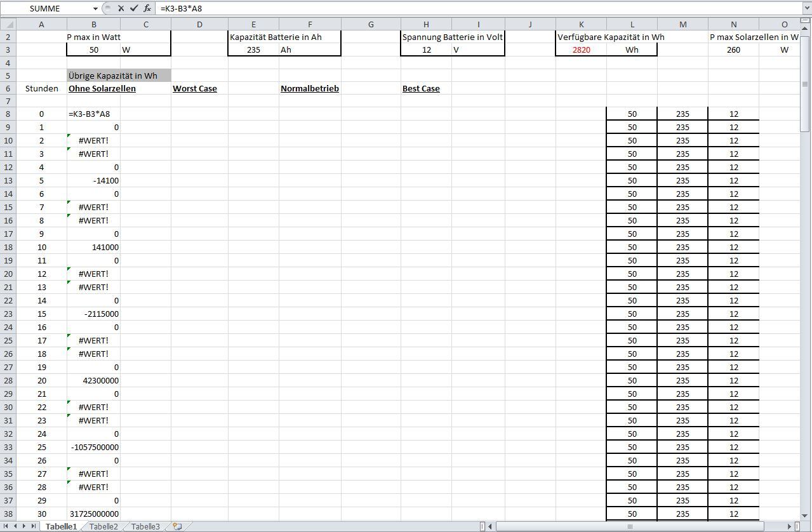812x532 pixels.
Task: Open the SUMME name box dropdown
Action: coord(95,9)
